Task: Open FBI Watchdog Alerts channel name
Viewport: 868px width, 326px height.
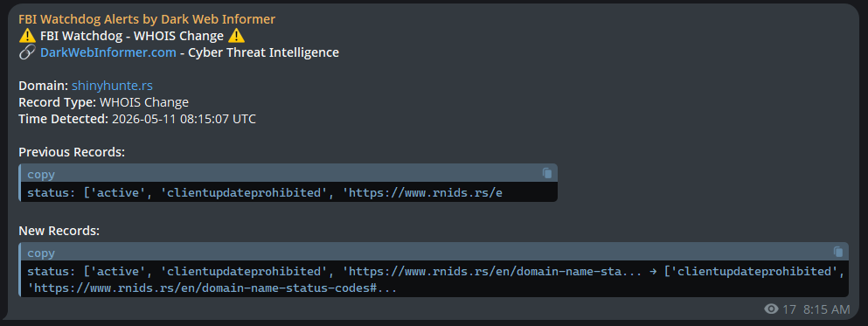Action: tap(147, 19)
